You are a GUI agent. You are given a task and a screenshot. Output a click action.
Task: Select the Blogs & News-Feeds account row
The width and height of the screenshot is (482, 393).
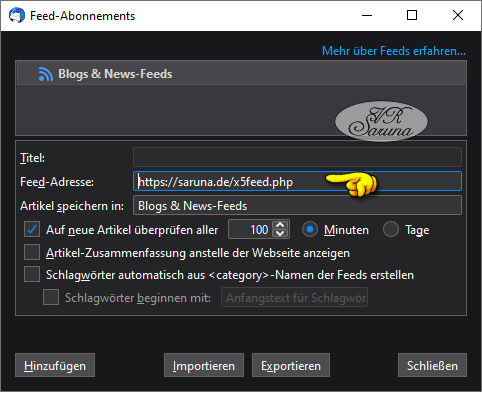point(241,74)
